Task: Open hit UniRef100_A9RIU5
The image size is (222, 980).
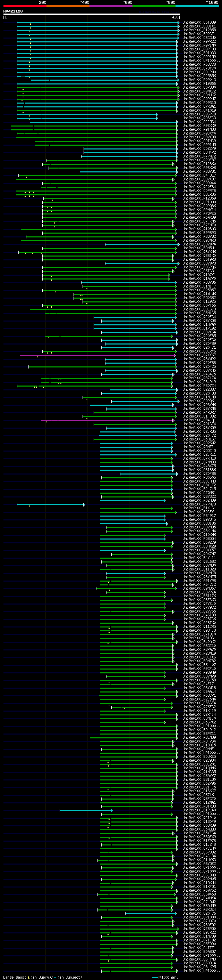Action: [x=199, y=145]
